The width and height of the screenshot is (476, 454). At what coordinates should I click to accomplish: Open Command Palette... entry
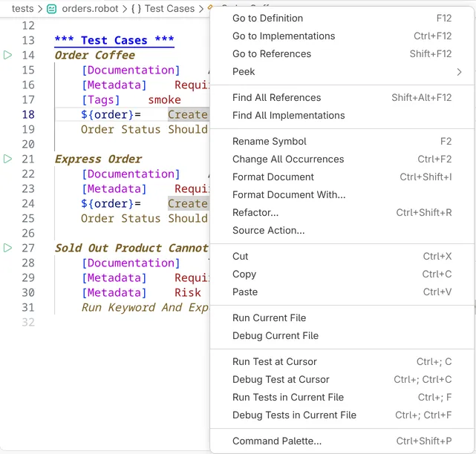(342, 441)
